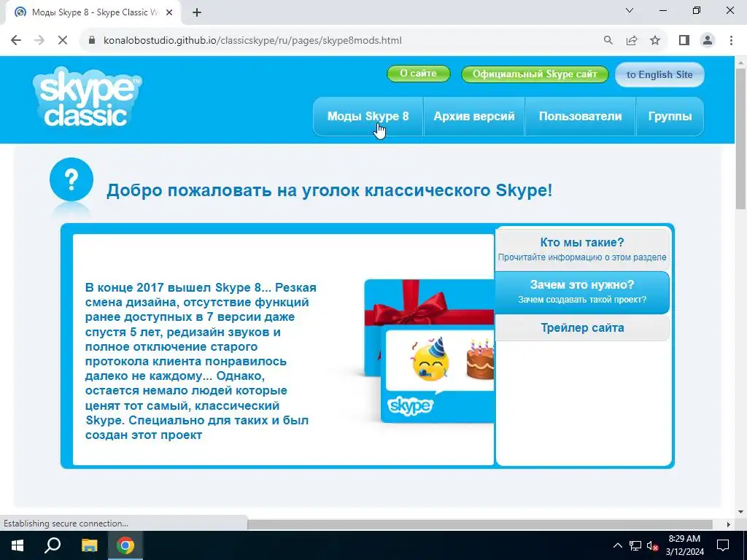Click the muted volume tray icon

click(652, 545)
